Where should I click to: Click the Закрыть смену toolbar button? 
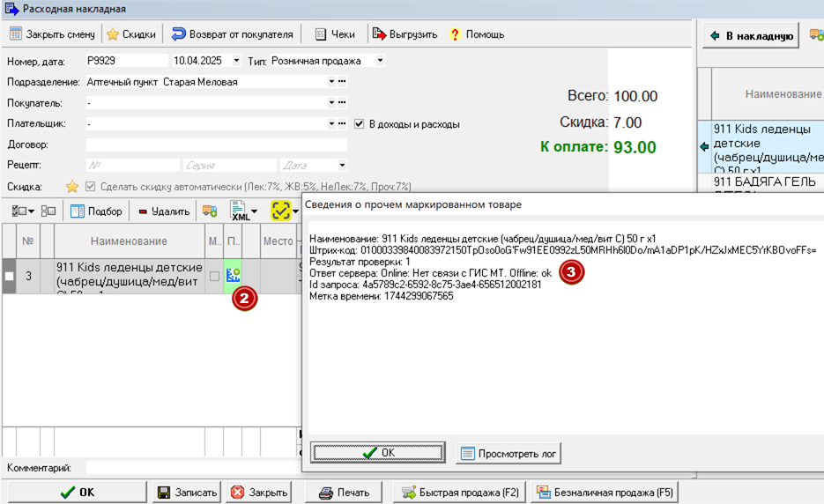(x=52, y=34)
